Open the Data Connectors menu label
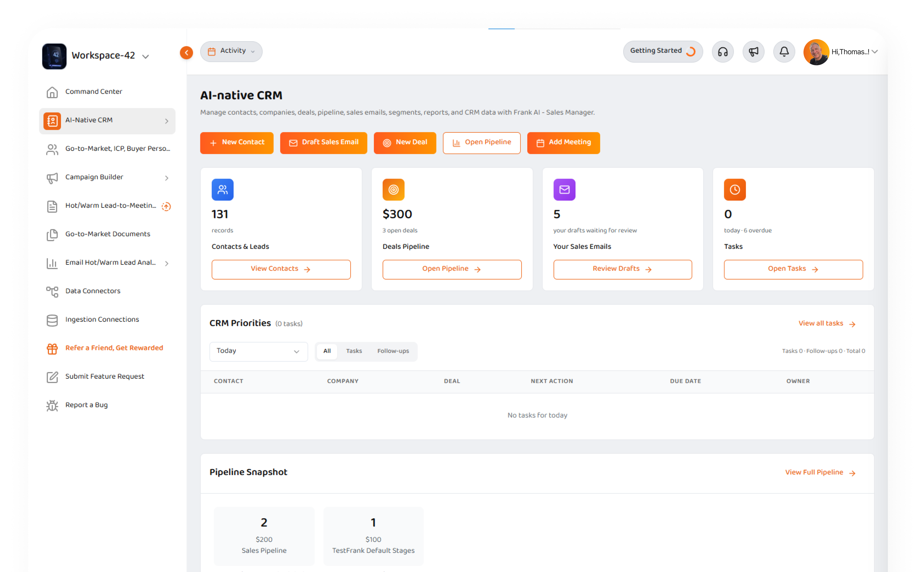The width and height of the screenshot is (924, 572). 93,291
